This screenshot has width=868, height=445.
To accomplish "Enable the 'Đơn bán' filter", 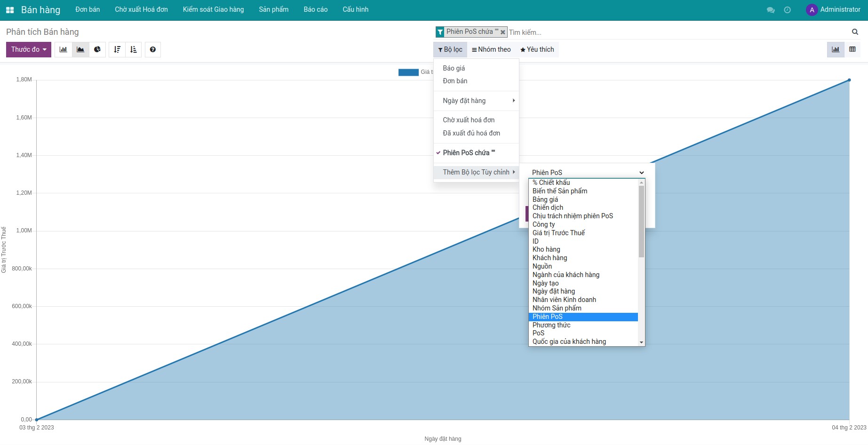I will pyautogui.click(x=455, y=81).
